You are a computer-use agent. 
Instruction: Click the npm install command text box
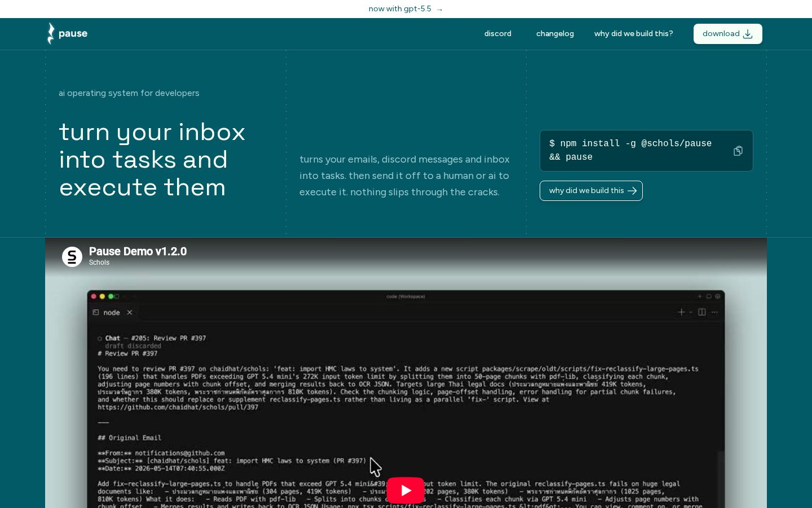pos(646,151)
